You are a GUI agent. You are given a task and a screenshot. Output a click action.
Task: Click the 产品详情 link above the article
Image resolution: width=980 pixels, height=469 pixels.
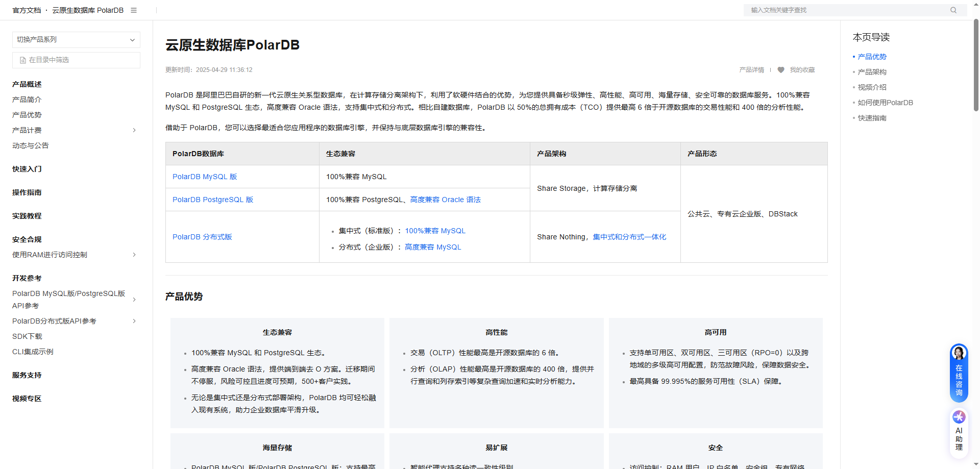coord(751,70)
